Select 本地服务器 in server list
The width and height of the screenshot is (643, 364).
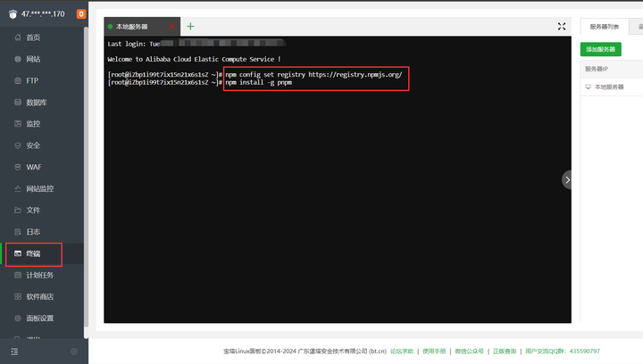point(609,87)
